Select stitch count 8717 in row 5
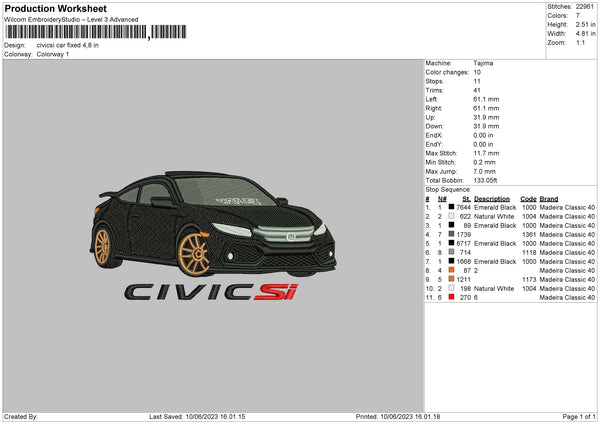 463,243
